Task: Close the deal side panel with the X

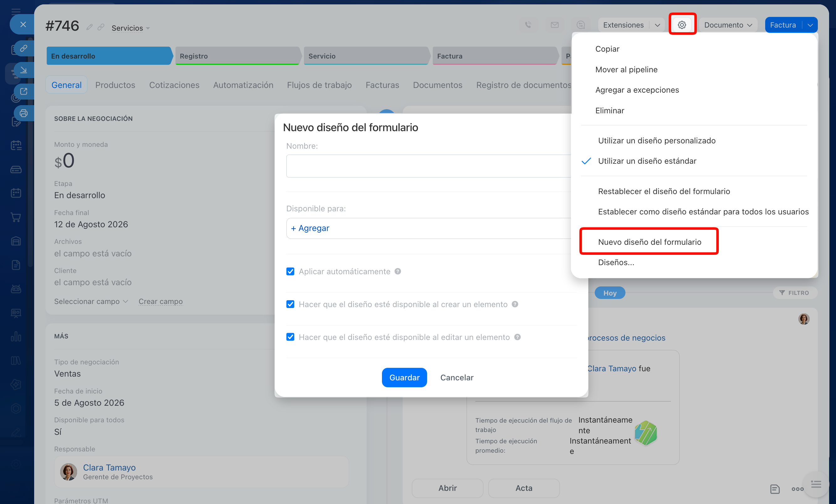Action: pos(23,24)
